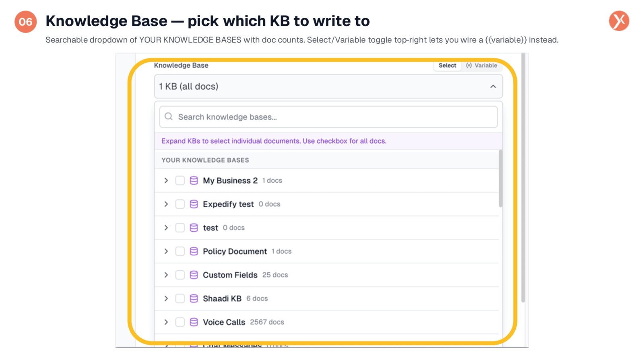Image resolution: width=644 pixels, height=362 pixels.
Task: Check the My Business 2 checkbox
Action: click(x=180, y=181)
